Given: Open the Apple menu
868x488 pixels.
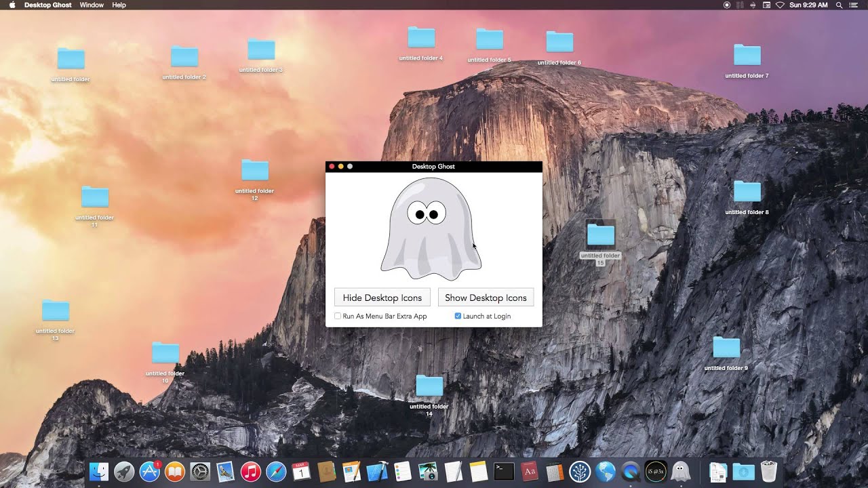Looking at the screenshot, I should pyautogui.click(x=12, y=5).
